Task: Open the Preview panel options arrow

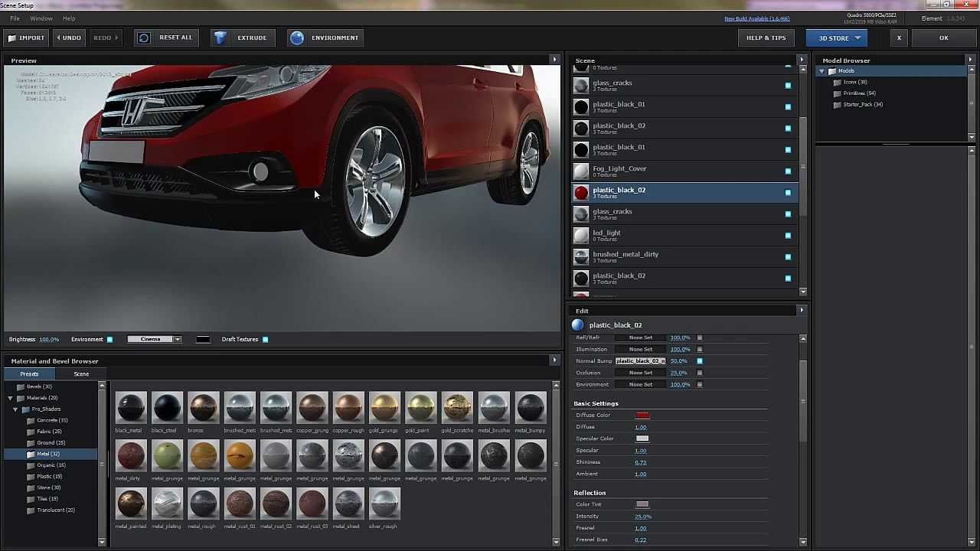Action: coord(554,60)
